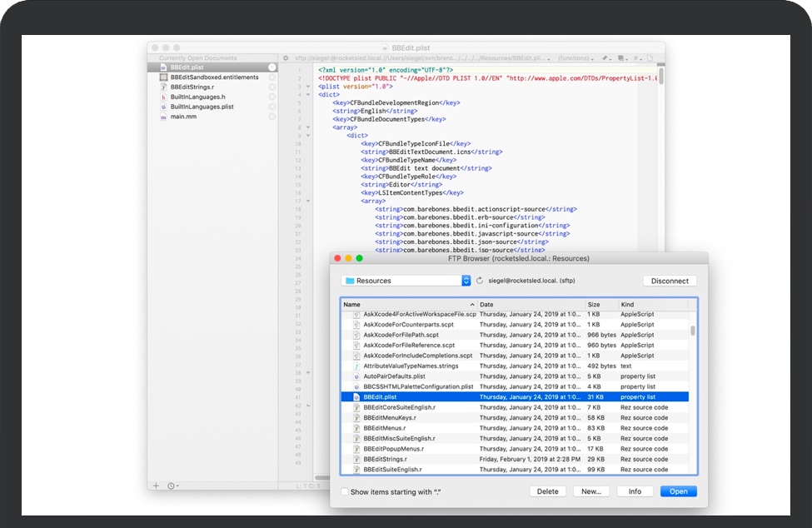Select BBEditSandboxed.entitlements in open documents
Image resolution: width=812 pixels, height=528 pixels.
point(214,77)
